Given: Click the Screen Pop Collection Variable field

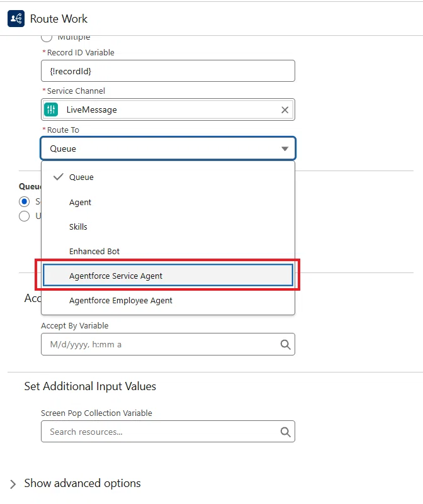Looking at the screenshot, I should 168,432.
